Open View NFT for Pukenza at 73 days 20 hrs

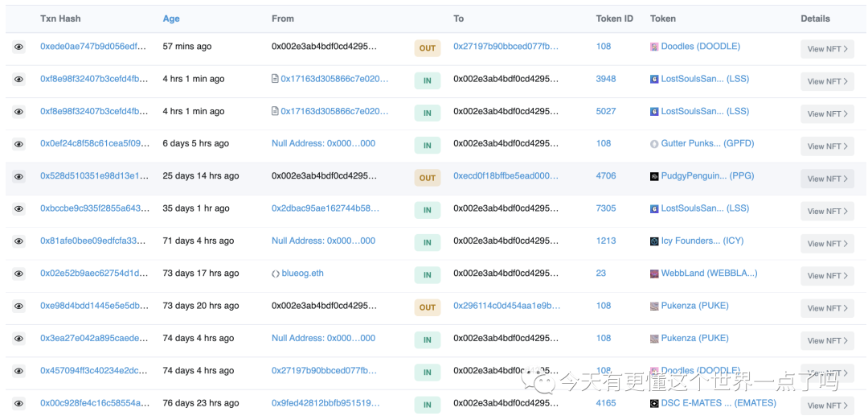click(x=827, y=308)
